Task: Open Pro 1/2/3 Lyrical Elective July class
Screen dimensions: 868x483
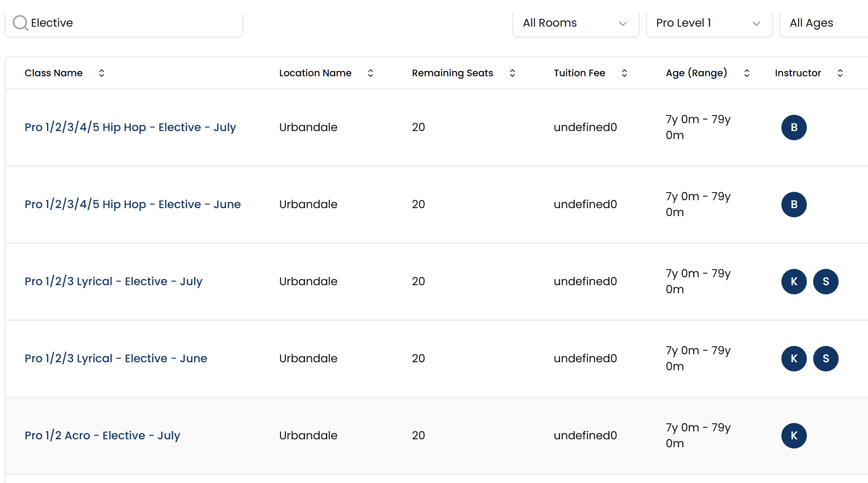Action: tap(114, 281)
